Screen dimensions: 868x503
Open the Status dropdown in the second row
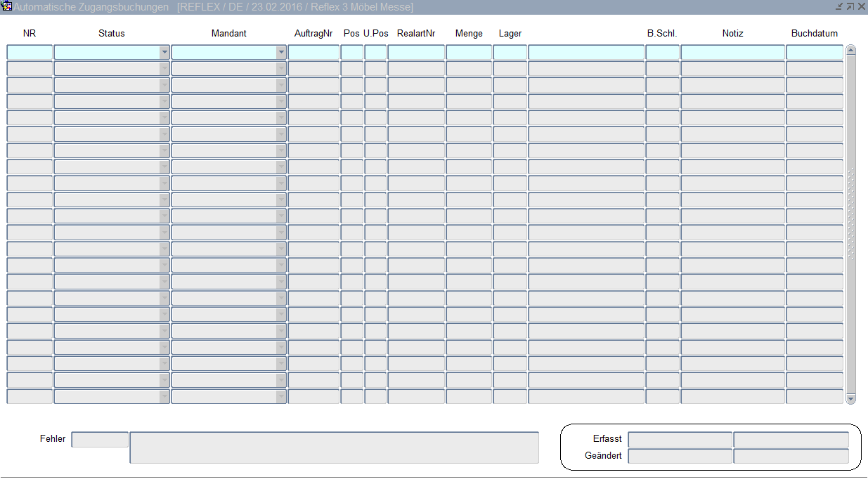tap(164, 68)
